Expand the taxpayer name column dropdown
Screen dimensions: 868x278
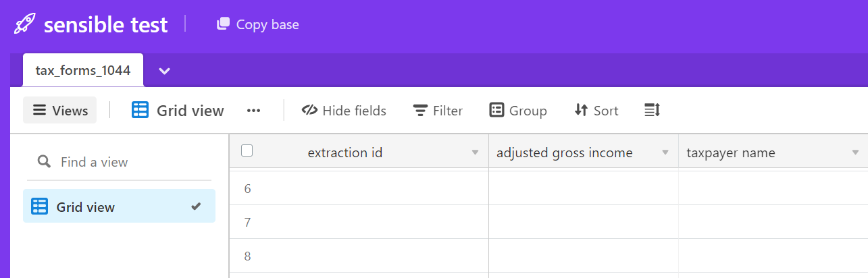tap(855, 152)
